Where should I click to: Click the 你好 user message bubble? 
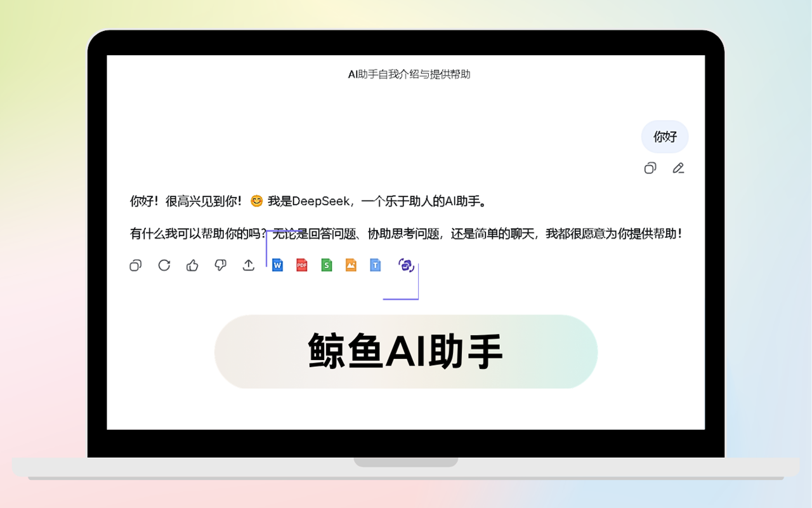click(665, 137)
